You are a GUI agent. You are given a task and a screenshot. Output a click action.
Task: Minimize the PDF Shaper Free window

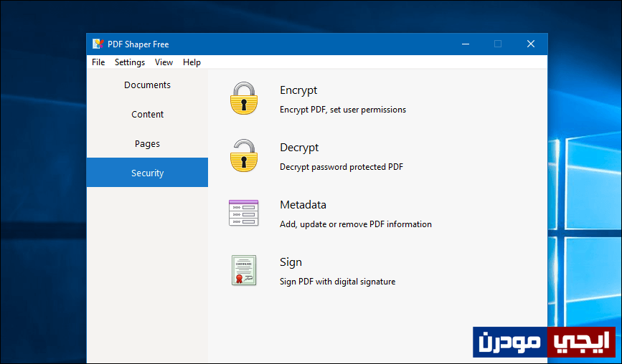466,44
